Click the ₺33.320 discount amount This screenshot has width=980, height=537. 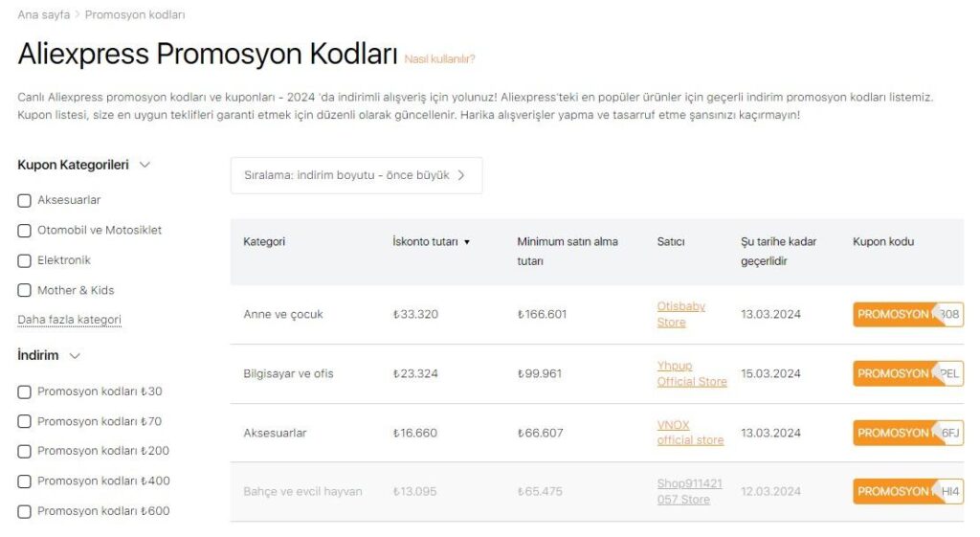coord(415,315)
